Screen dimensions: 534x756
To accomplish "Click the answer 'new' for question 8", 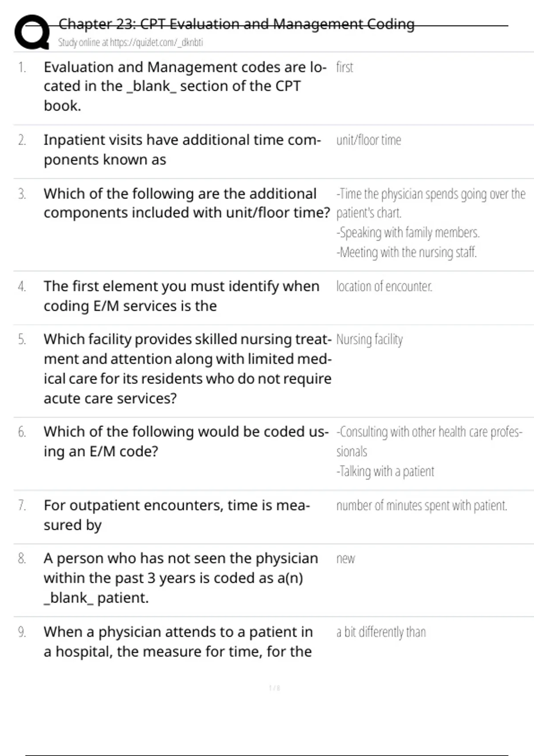I will click(345, 559).
